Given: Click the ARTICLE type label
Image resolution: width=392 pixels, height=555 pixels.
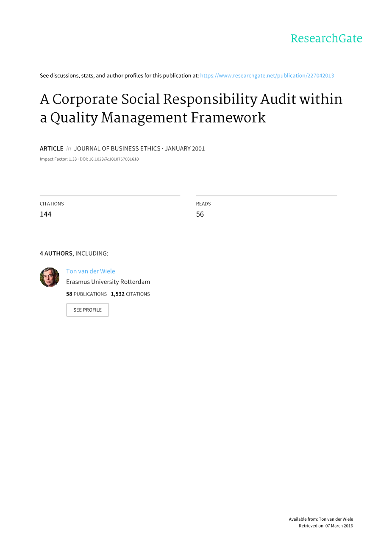Looking at the screenshot, I should click(52, 148).
